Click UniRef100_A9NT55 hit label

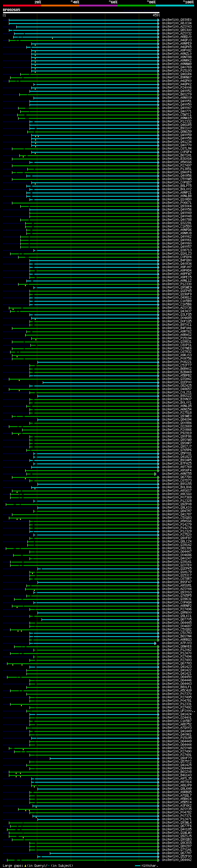(176, 474)
